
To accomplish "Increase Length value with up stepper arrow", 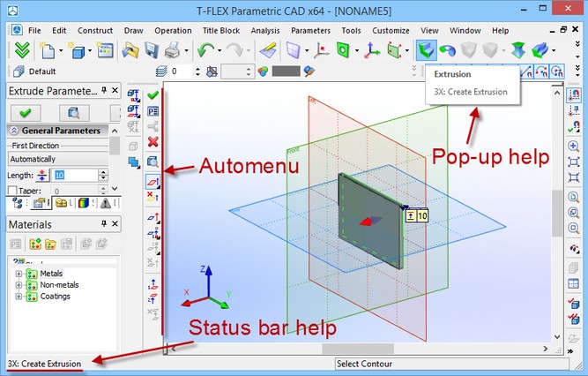I will click(x=103, y=172).
